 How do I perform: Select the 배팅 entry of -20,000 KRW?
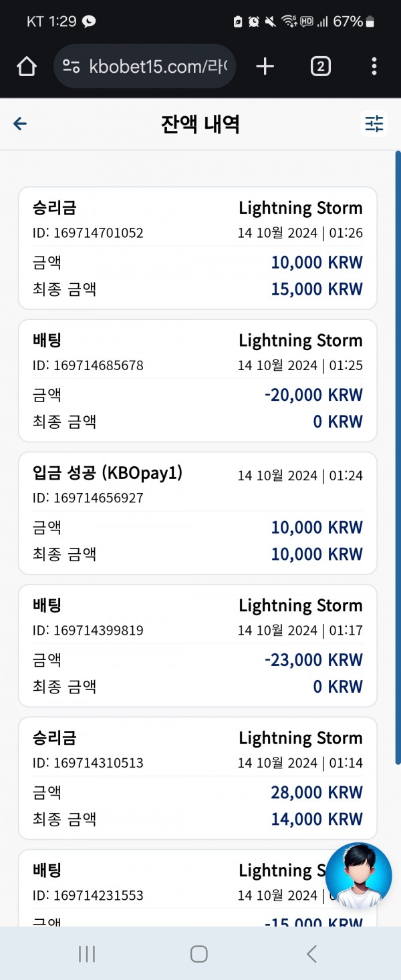click(x=198, y=381)
